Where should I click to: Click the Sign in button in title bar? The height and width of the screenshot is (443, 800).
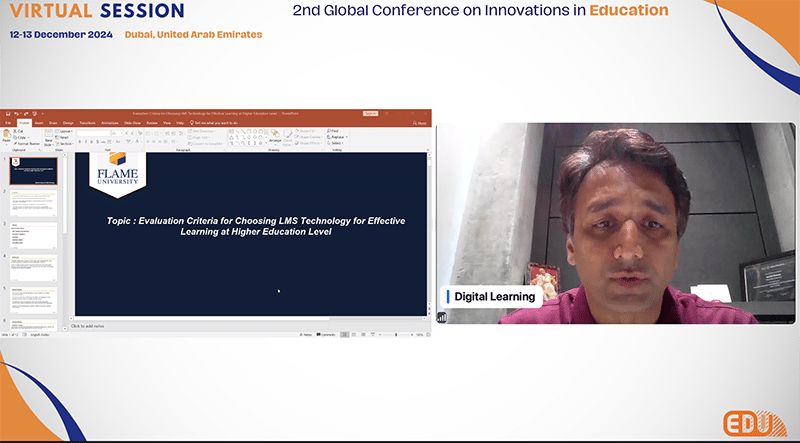(x=370, y=113)
